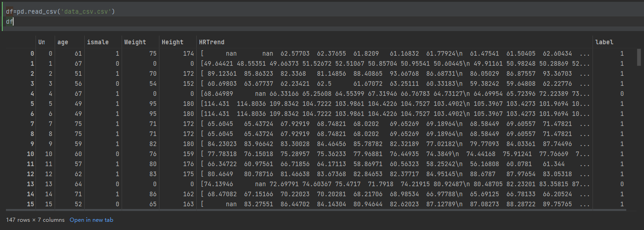
Task: Open the 'Open in new tab' link
Action: [x=91, y=220]
